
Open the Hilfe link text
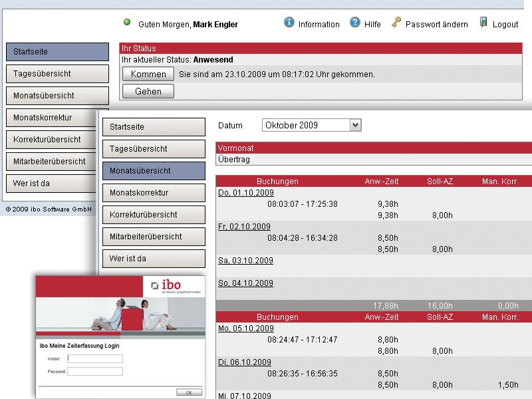[x=372, y=25]
